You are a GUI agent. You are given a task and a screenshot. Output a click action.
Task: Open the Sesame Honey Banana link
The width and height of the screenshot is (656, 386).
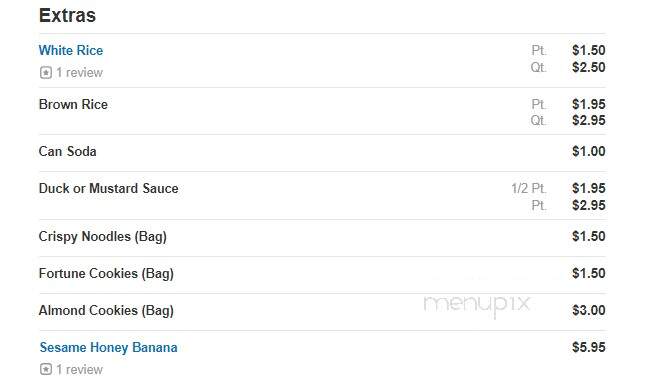pyautogui.click(x=108, y=348)
